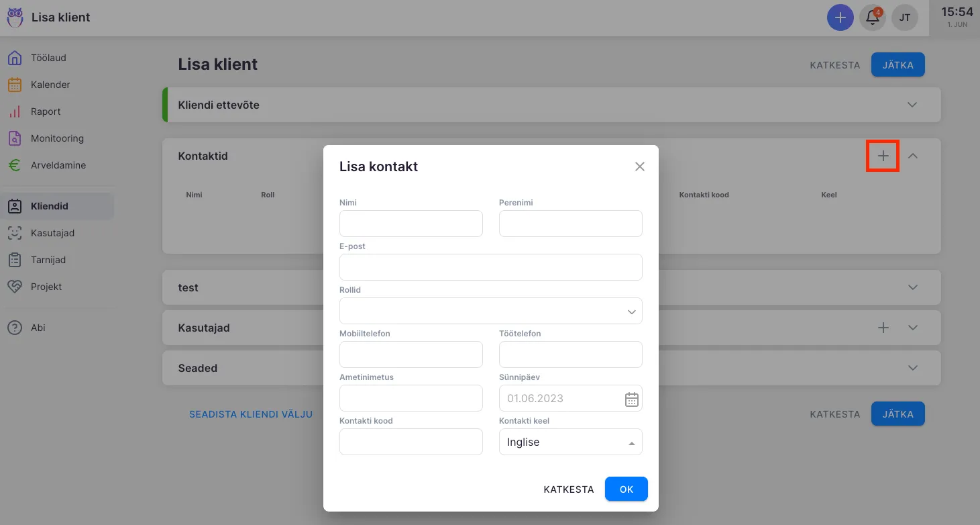Expand the Seaded section
This screenshot has width=980, height=525.
coord(912,368)
